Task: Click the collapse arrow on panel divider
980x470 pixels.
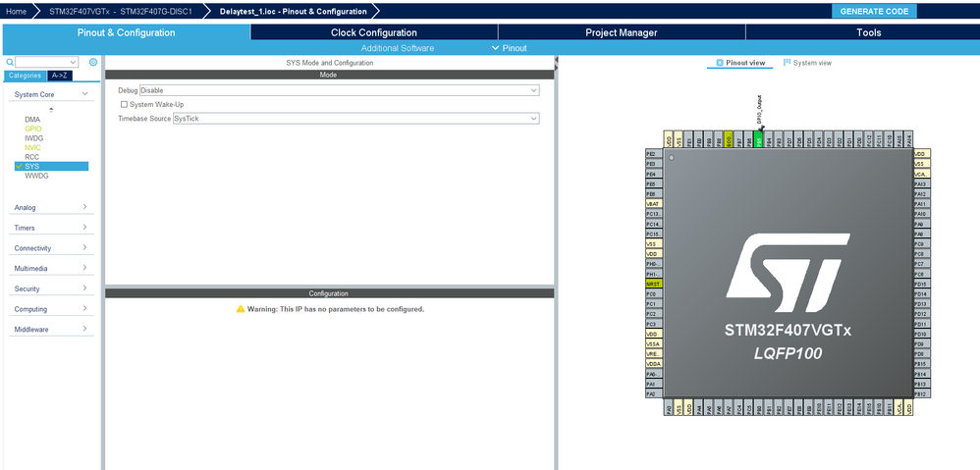Action: click(556, 61)
